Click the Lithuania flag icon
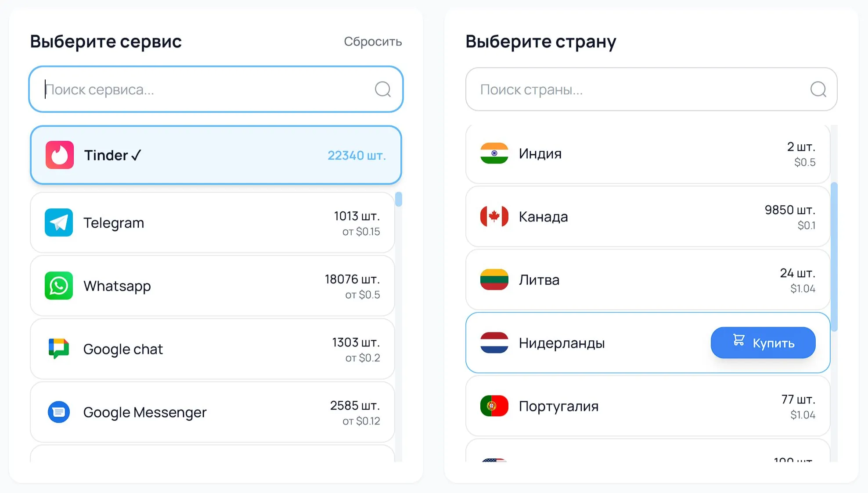Screen dimensions: 868x493 pos(494,279)
